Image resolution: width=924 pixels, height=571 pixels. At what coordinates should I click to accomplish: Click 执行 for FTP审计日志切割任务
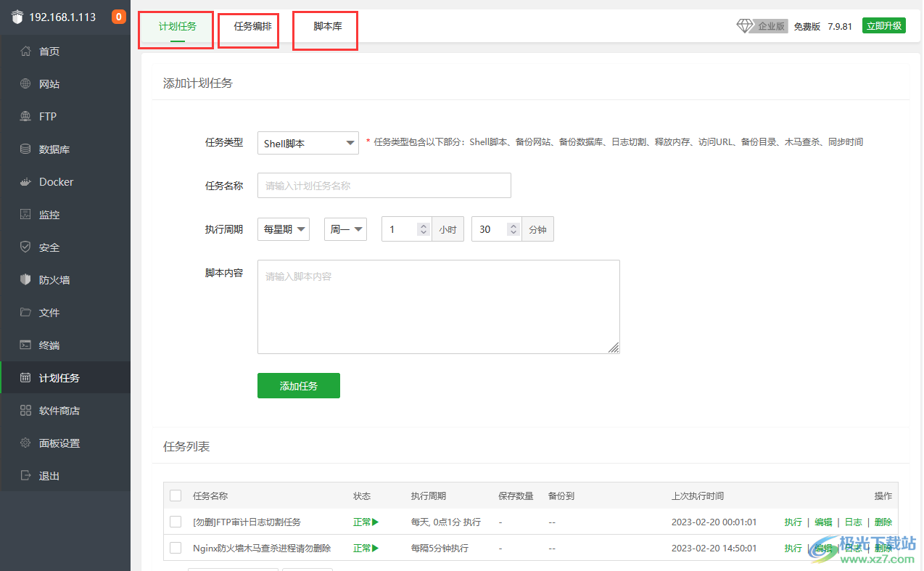click(793, 522)
